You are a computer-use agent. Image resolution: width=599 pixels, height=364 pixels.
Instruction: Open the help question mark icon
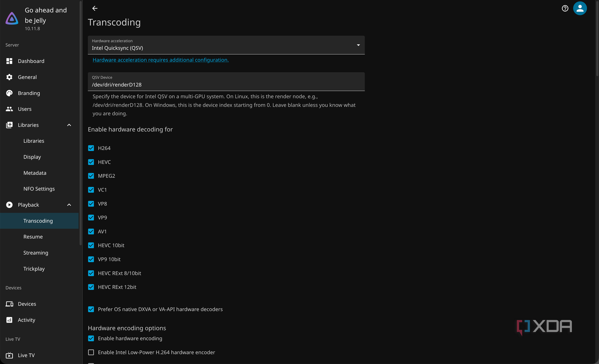pyautogui.click(x=565, y=8)
